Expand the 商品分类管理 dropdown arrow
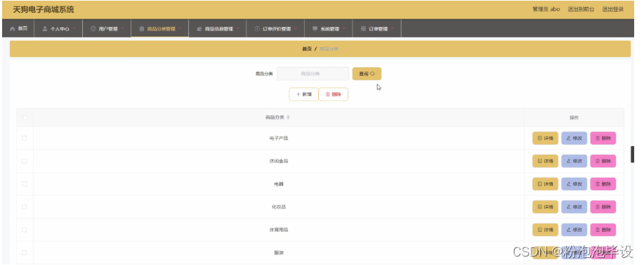The image size is (644, 265). coord(180,29)
